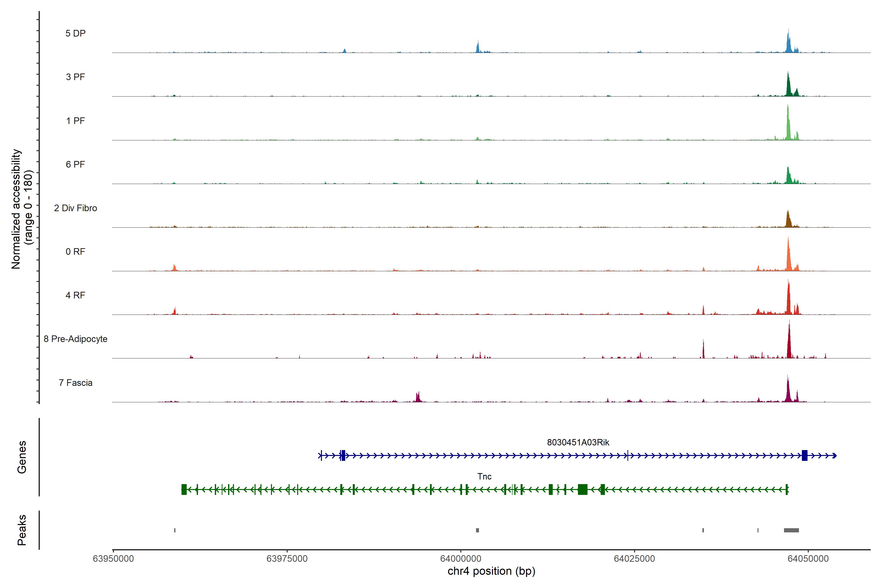Click the Genes panel label
The height and width of the screenshot is (588, 882).
click(x=22, y=457)
